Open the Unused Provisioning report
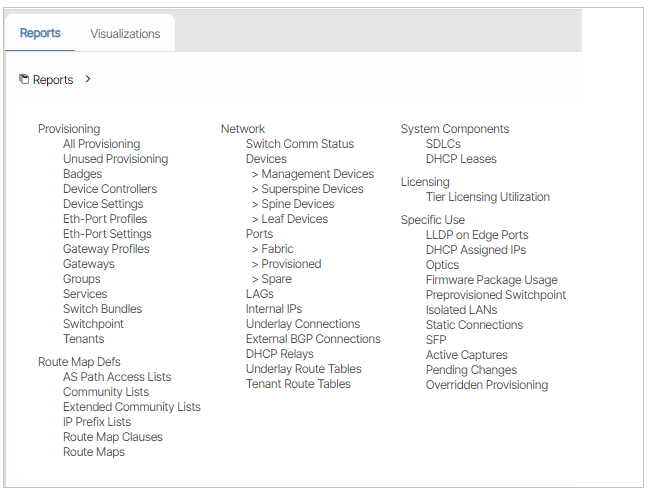Viewport: 650px width, 495px height. coord(115,159)
